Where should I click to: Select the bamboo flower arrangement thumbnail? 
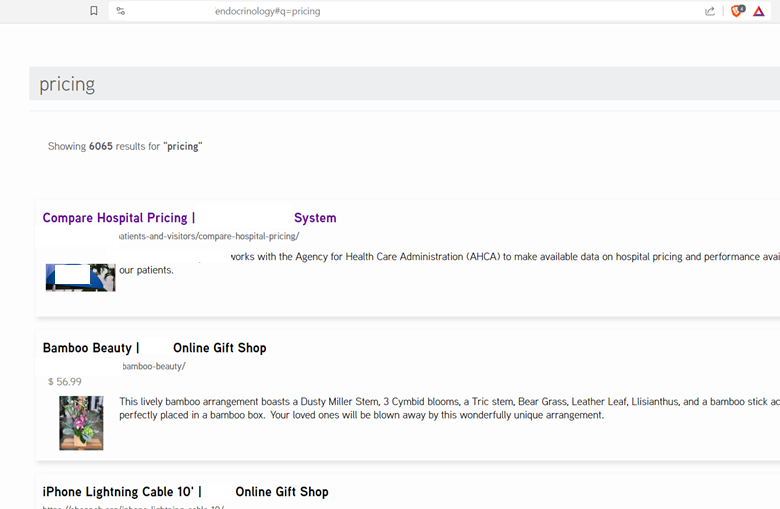(x=81, y=422)
